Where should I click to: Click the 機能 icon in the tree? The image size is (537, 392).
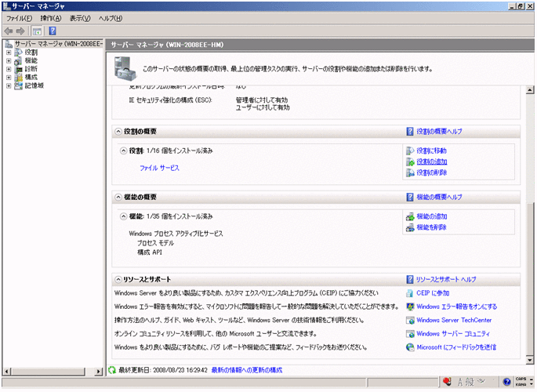[19, 61]
